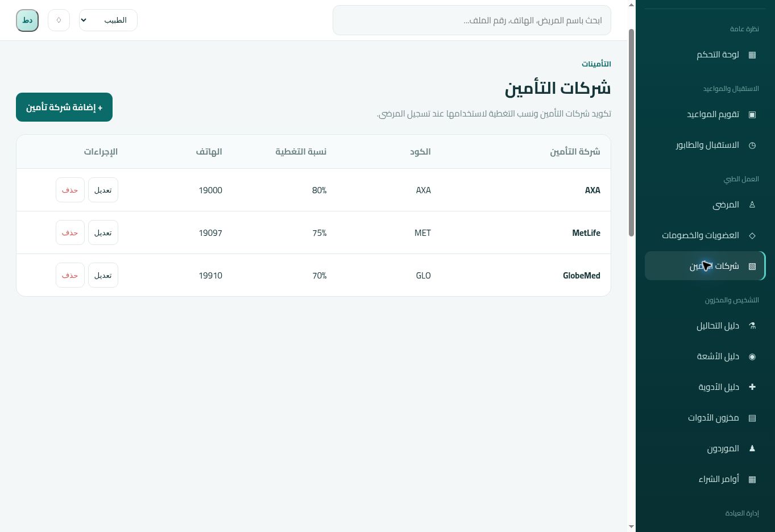Click the مخزون الأدوات inventory icon
This screenshot has height=532, width=775.
752,418
